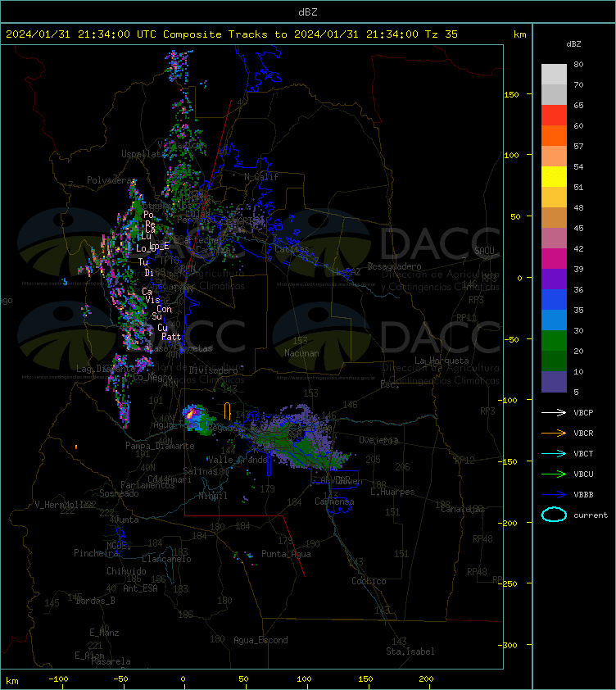Click the 'SACU' map label
616x690 pixels.
[484, 251]
